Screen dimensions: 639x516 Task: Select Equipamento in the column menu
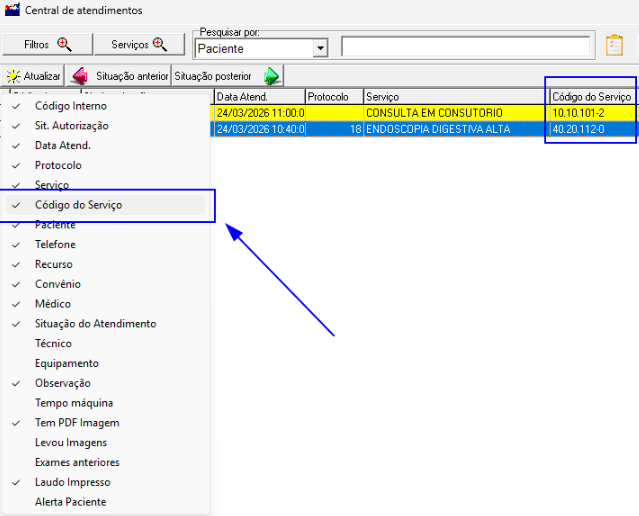coord(67,363)
